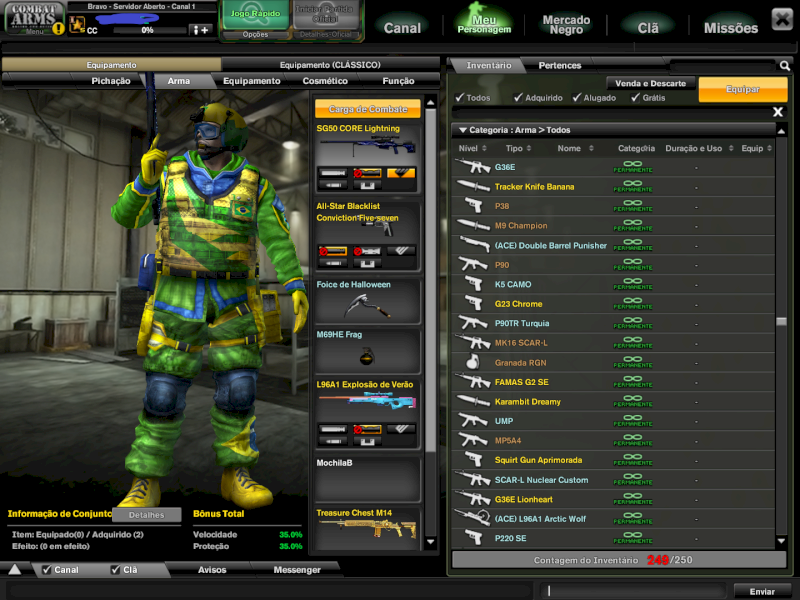Switch to the Equipamento sub-tab
The image size is (800, 600).
(x=252, y=81)
